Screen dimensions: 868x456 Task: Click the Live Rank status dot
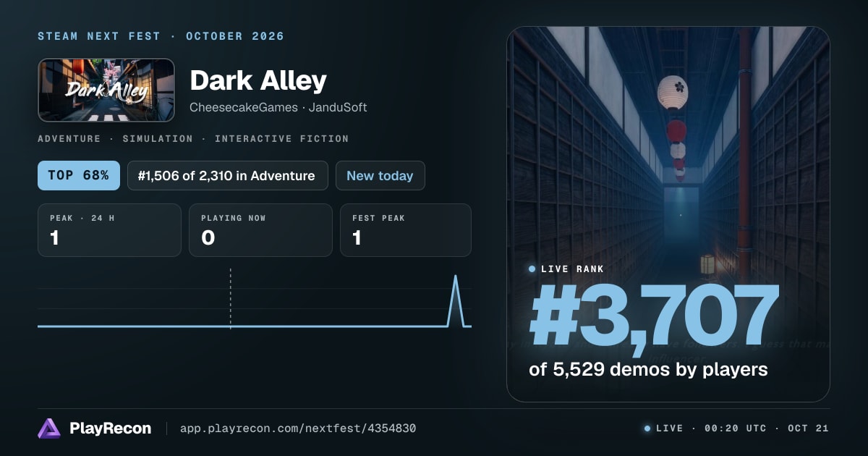tap(532, 269)
